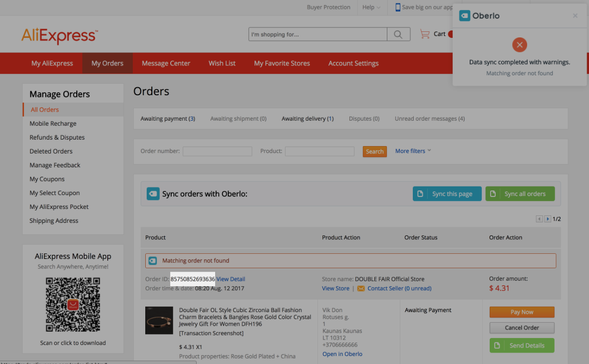Click order ID 85750852693636

pos(193,279)
